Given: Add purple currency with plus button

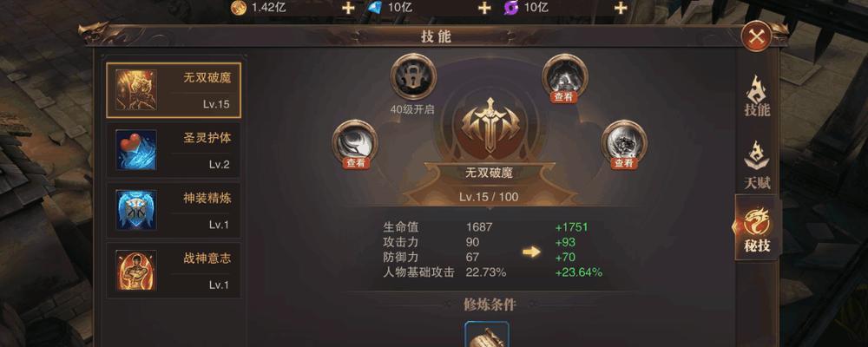Looking at the screenshot, I should point(621,8).
